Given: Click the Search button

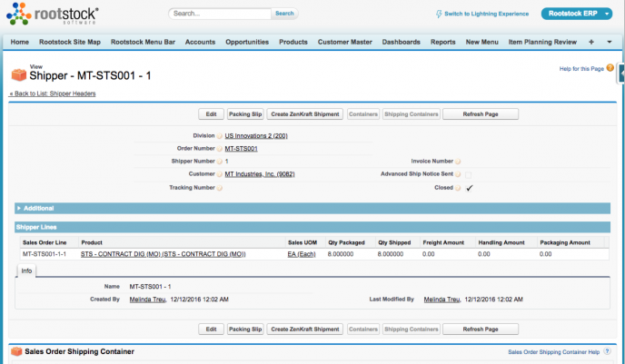Looking at the screenshot, I should [x=284, y=14].
